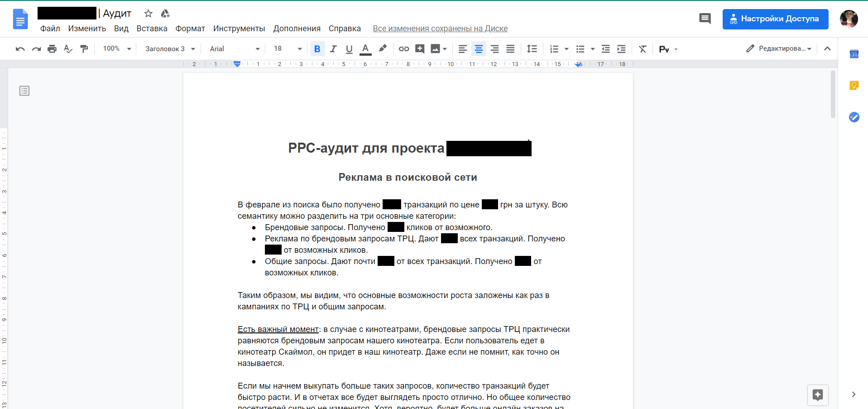Select the paint format tool

tap(84, 49)
